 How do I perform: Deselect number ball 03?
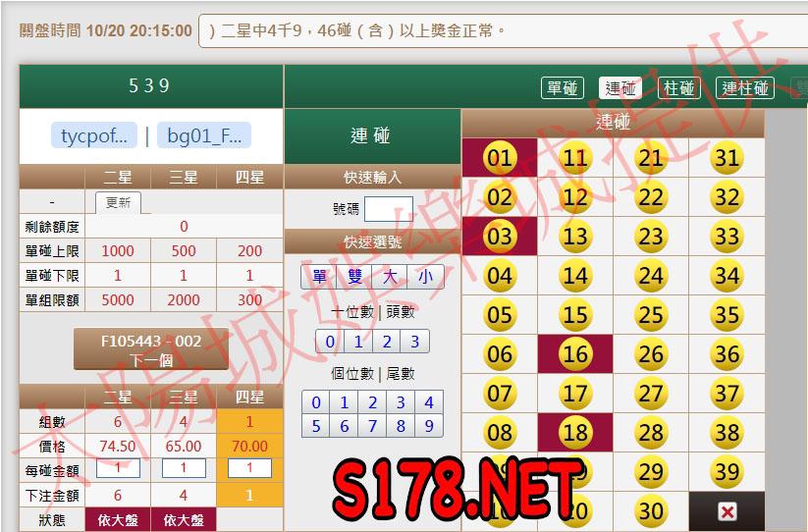point(500,237)
